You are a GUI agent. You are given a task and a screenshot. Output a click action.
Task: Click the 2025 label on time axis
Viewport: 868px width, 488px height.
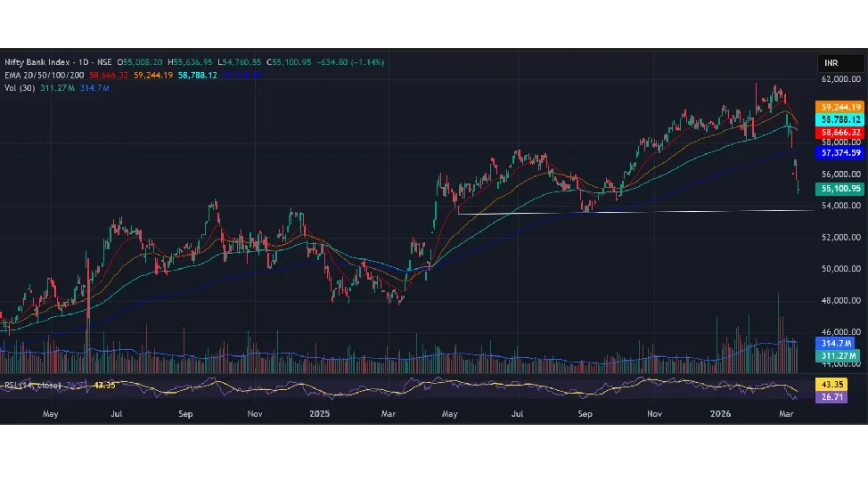pos(321,414)
